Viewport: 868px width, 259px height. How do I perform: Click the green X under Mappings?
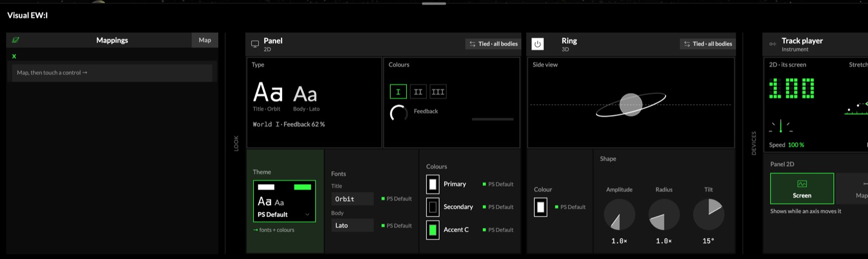pyautogui.click(x=14, y=56)
